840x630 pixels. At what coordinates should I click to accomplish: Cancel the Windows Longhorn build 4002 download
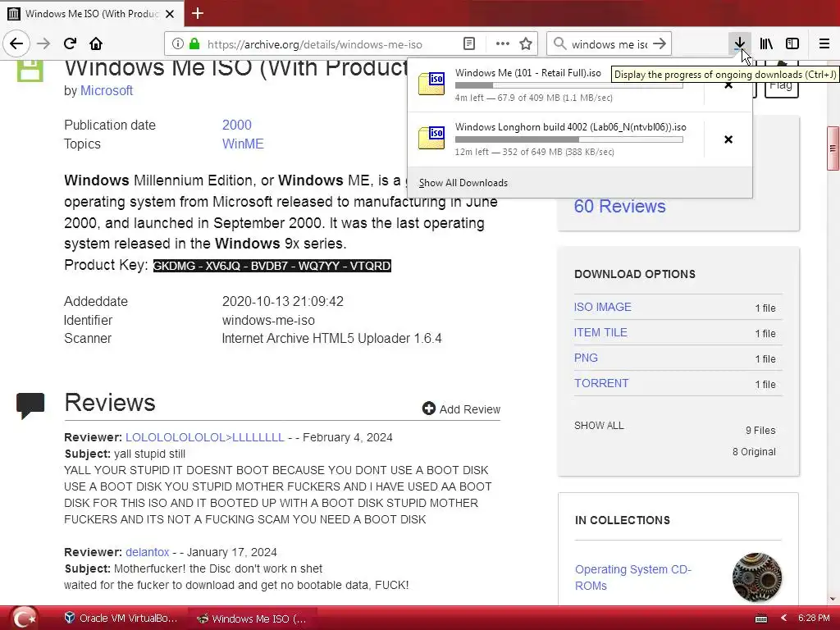point(728,139)
